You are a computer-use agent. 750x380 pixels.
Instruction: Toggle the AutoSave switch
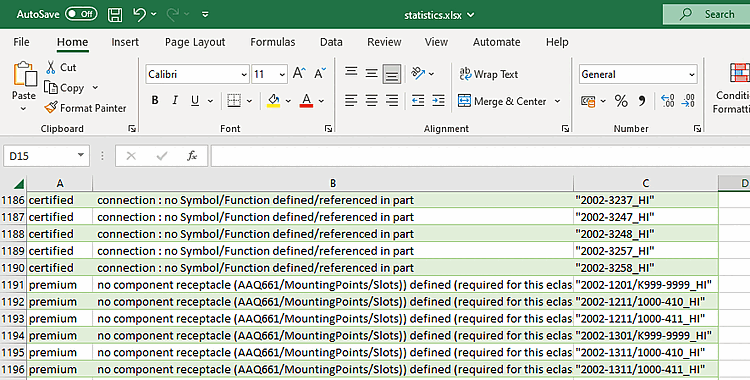(x=81, y=14)
